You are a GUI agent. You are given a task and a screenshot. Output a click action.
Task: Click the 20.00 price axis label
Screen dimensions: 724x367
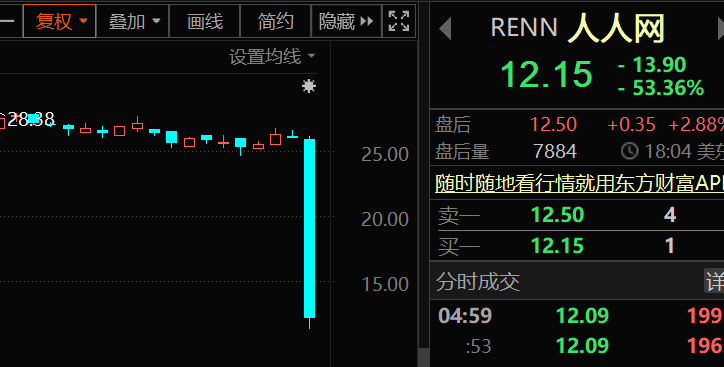(x=385, y=219)
